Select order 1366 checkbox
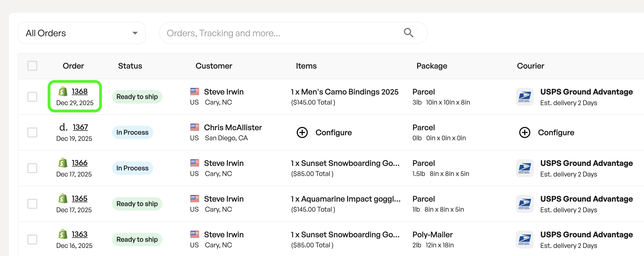This screenshot has width=644, height=256. 32,168
